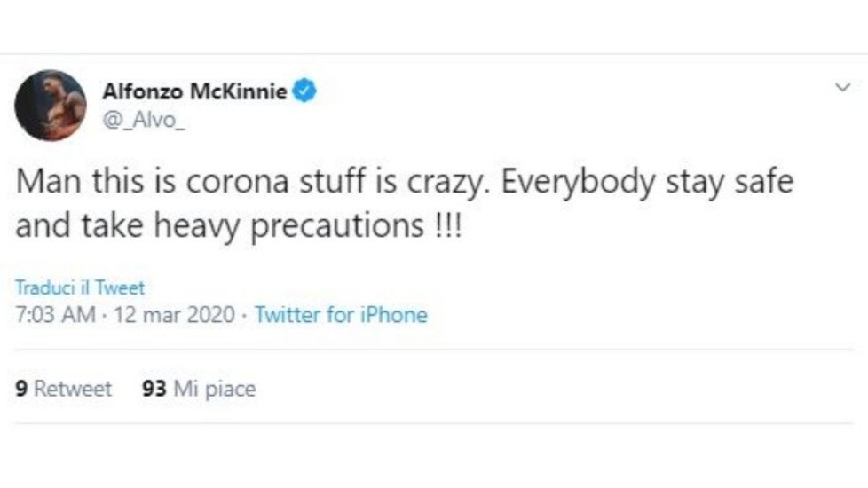Click the blue verified badge icon
The image size is (868, 488).
coord(304,91)
